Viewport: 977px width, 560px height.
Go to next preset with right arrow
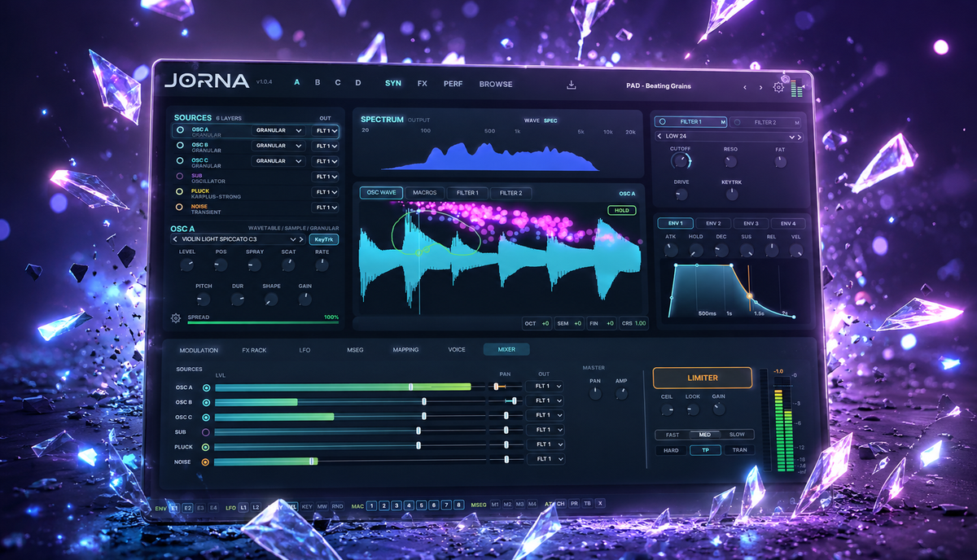761,87
